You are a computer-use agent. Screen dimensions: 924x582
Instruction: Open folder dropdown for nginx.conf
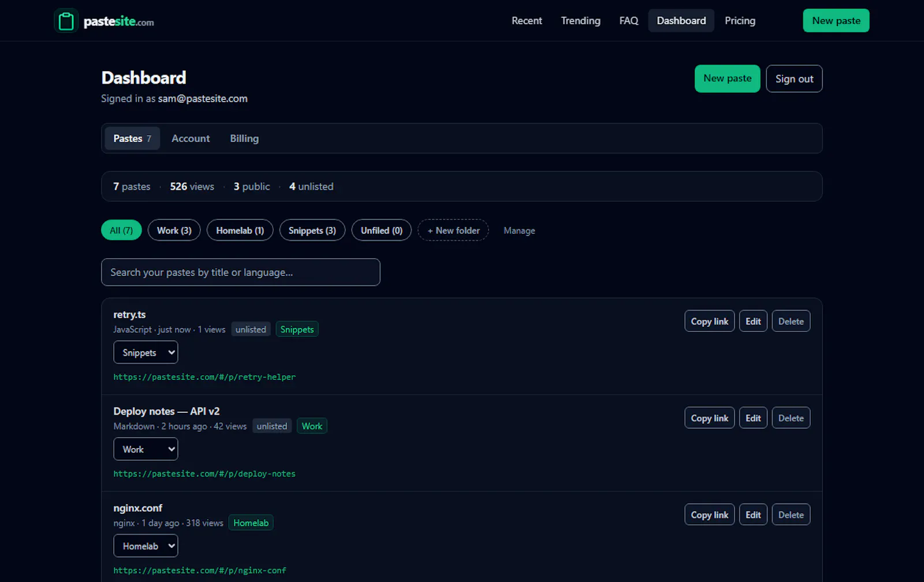(x=146, y=546)
